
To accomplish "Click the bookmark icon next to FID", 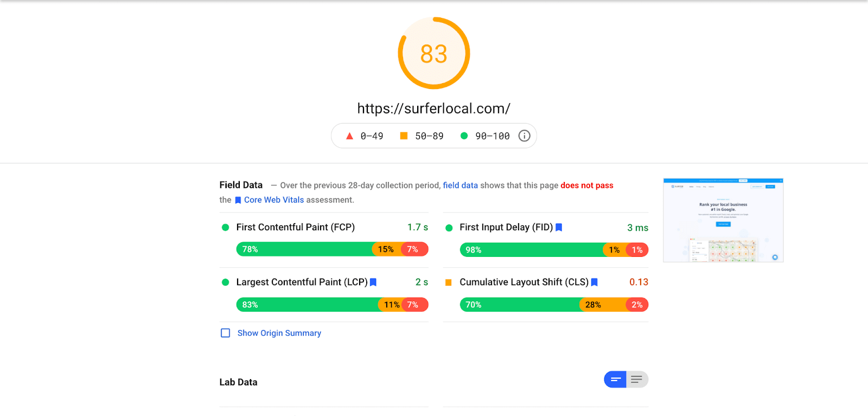I will 559,228.
